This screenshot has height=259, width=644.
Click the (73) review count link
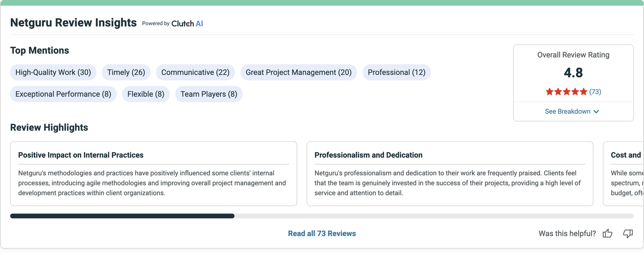(x=595, y=92)
